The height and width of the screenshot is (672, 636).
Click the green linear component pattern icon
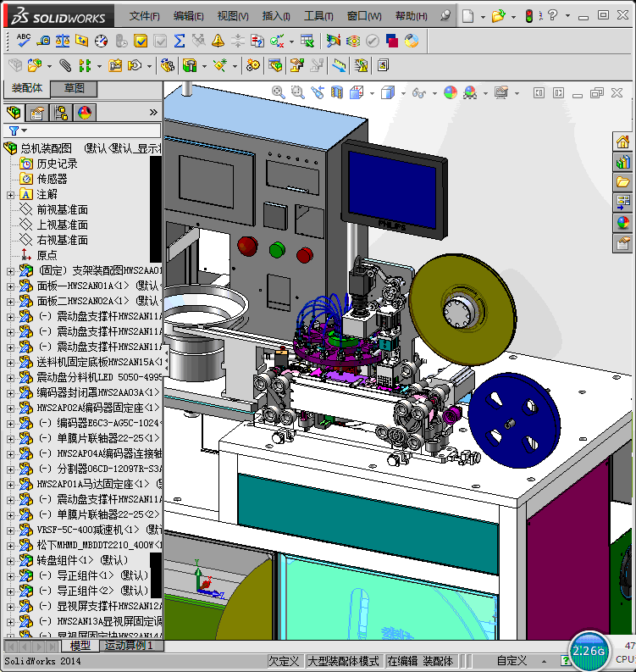pyautogui.click(x=85, y=65)
